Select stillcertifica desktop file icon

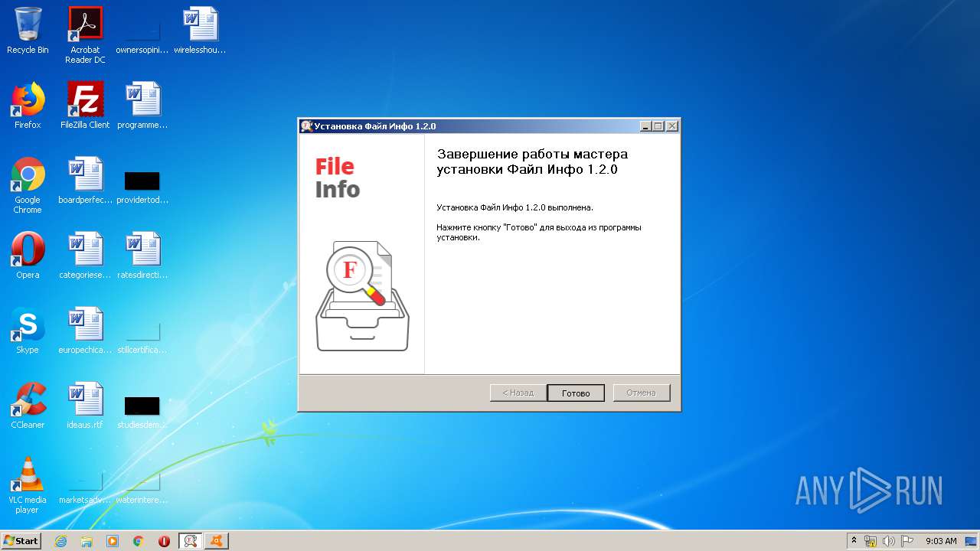(142, 337)
